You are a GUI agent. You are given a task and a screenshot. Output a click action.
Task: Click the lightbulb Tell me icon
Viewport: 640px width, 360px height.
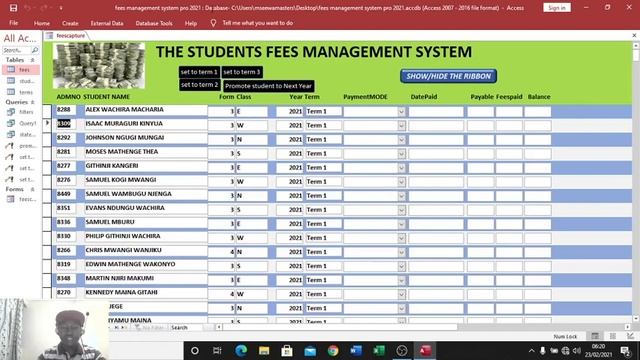tap(213, 23)
